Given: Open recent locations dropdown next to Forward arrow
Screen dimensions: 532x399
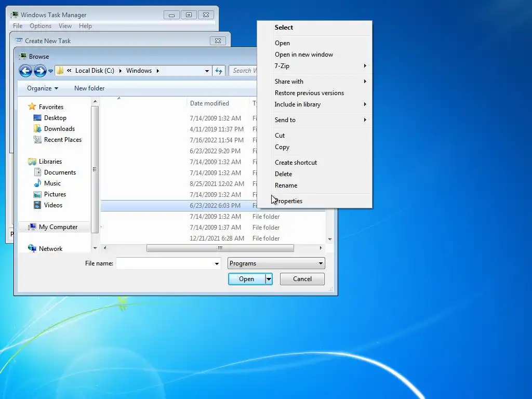Looking at the screenshot, I should point(50,71).
